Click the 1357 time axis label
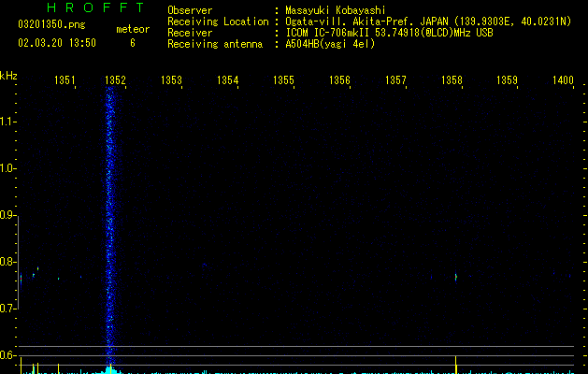The height and width of the screenshot is (374, 588). click(x=395, y=80)
